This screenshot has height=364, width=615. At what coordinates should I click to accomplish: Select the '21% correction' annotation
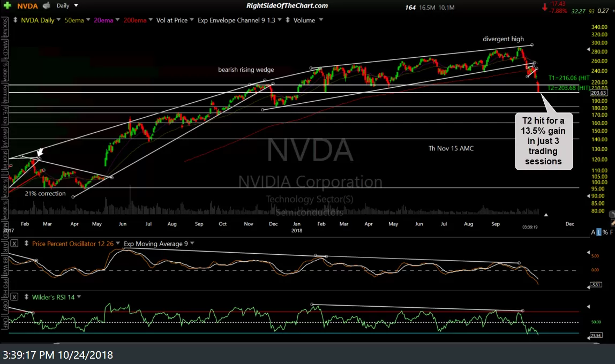(x=45, y=193)
